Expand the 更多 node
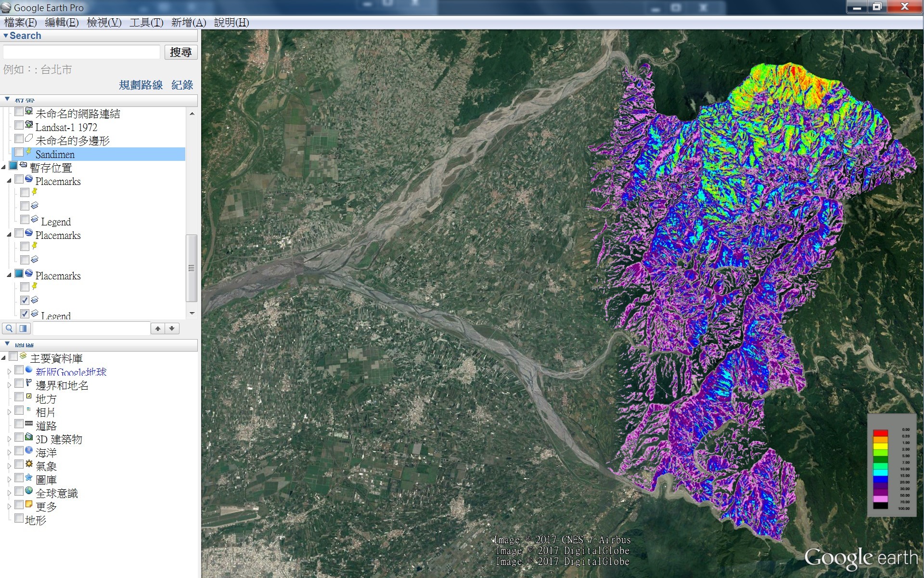Image resolution: width=924 pixels, height=578 pixels. [9, 507]
